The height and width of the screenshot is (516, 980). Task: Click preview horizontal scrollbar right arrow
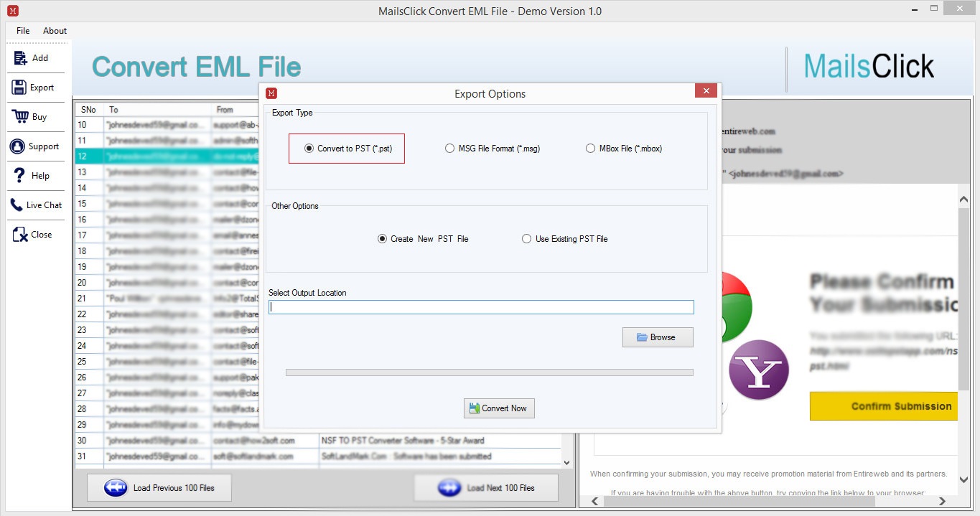pos(943,501)
